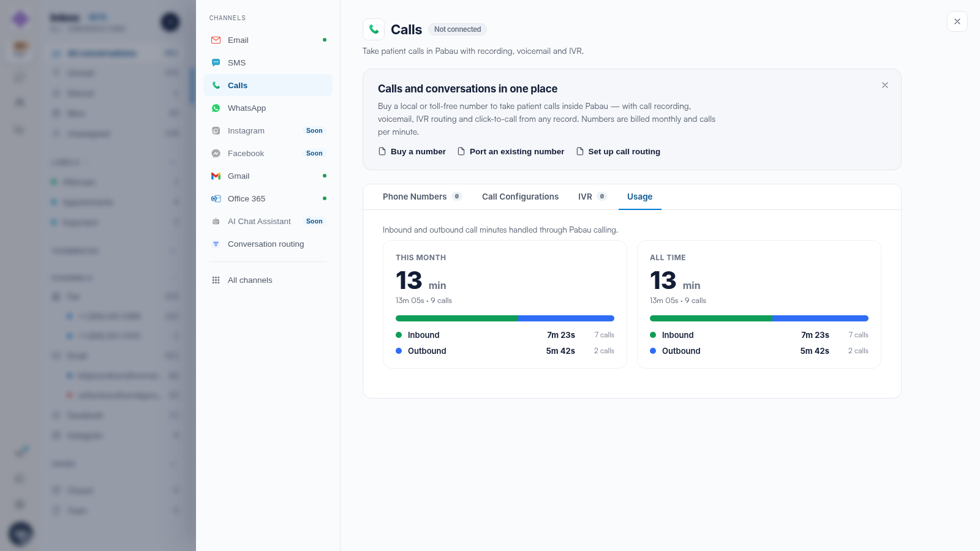
Task: Switch to the Phone Numbers tab
Action: click(x=422, y=197)
